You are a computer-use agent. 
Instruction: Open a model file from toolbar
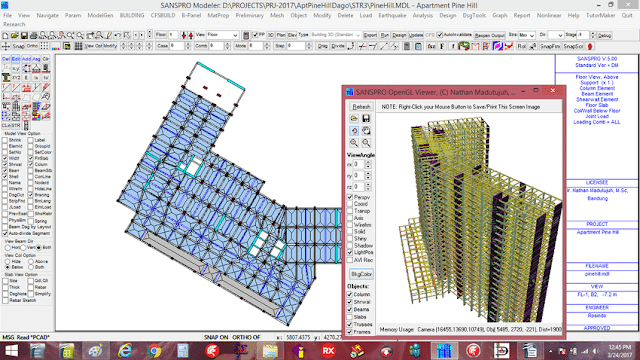coord(14,36)
